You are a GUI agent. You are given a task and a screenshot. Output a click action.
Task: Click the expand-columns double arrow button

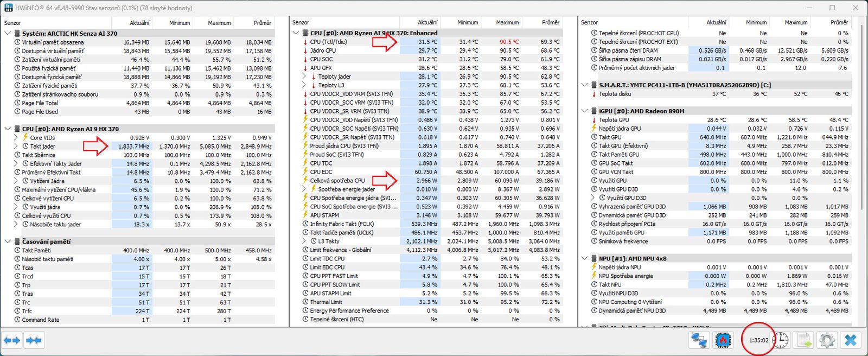(x=11, y=340)
